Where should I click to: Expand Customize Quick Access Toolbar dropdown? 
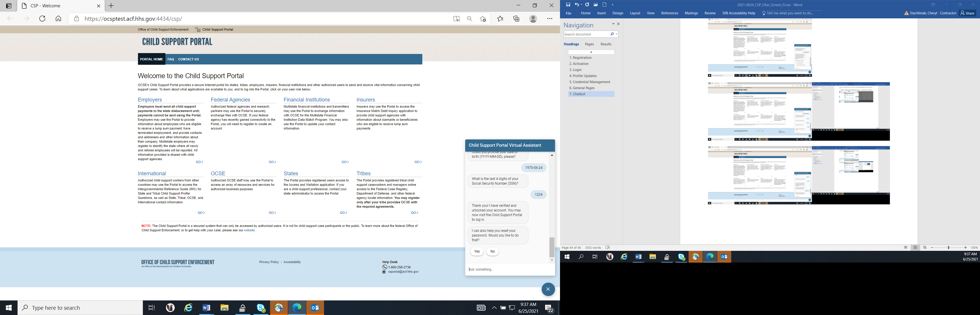coord(613,5)
